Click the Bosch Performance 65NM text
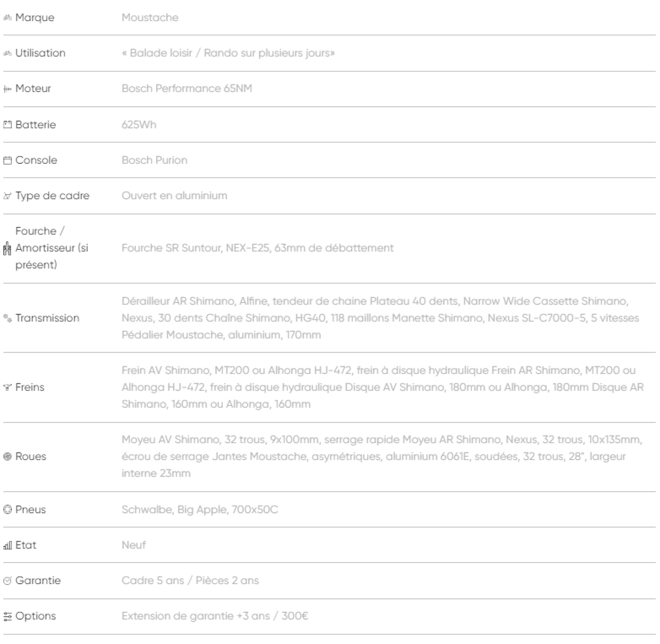660x644 pixels. [x=187, y=88]
